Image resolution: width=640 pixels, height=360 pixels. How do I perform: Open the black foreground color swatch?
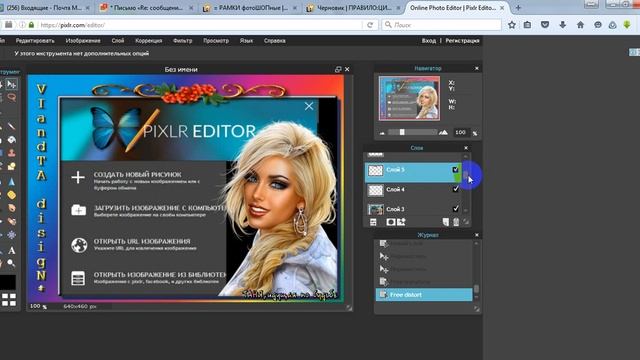(8, 282)
